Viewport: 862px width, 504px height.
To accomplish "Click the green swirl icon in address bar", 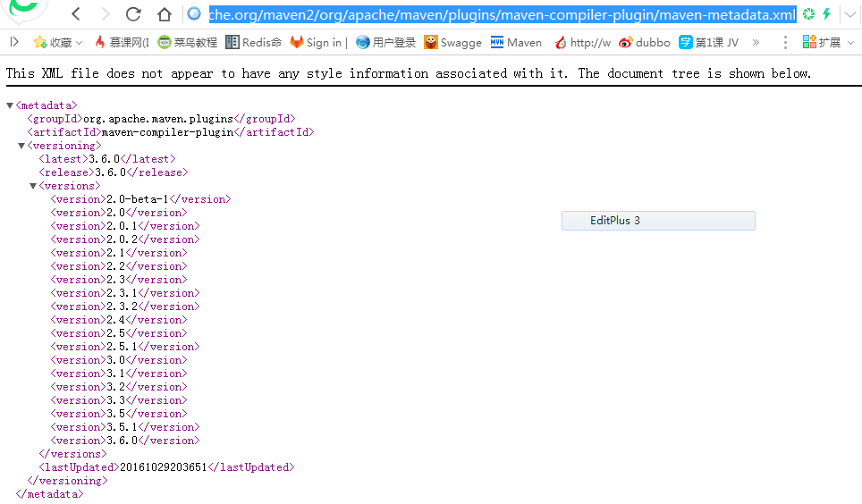I will coord(808,14).
